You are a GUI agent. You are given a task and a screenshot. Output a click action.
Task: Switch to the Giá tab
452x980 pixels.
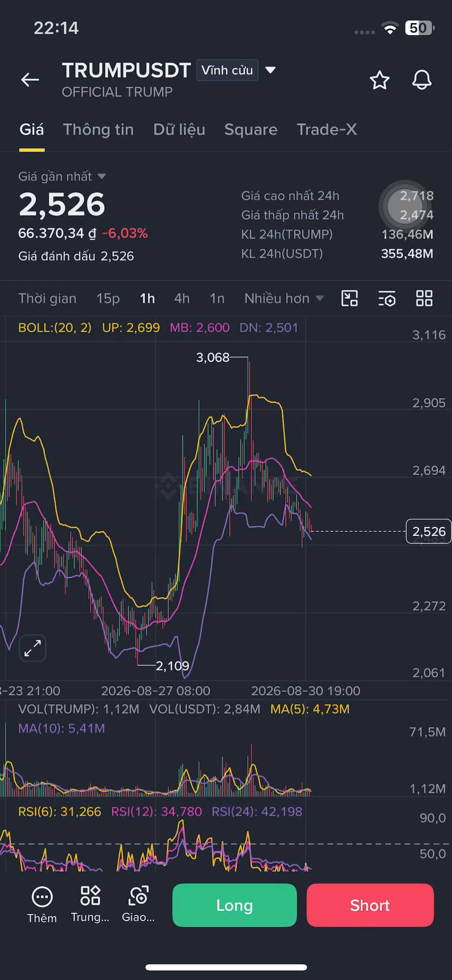click(32, 130)
